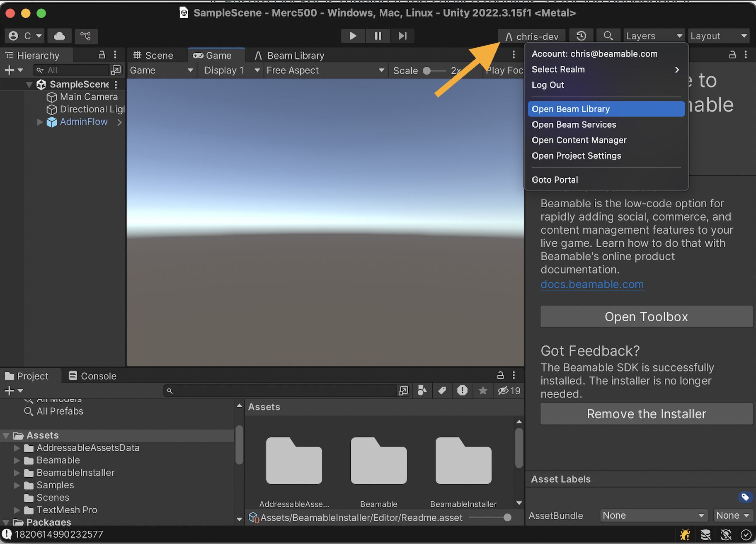Switch to the Beam Library tab
Screen dimensions: 756x544
(x=290, y=55)
